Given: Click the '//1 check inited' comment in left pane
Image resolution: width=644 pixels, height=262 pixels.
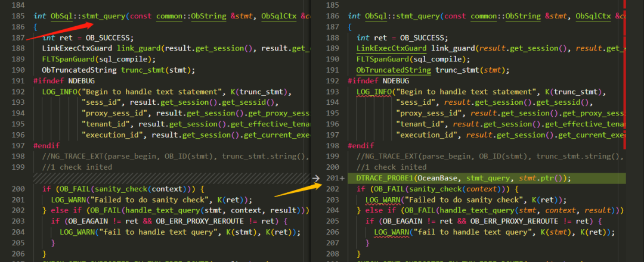Looking at the screenshot, I should [77, 167].
